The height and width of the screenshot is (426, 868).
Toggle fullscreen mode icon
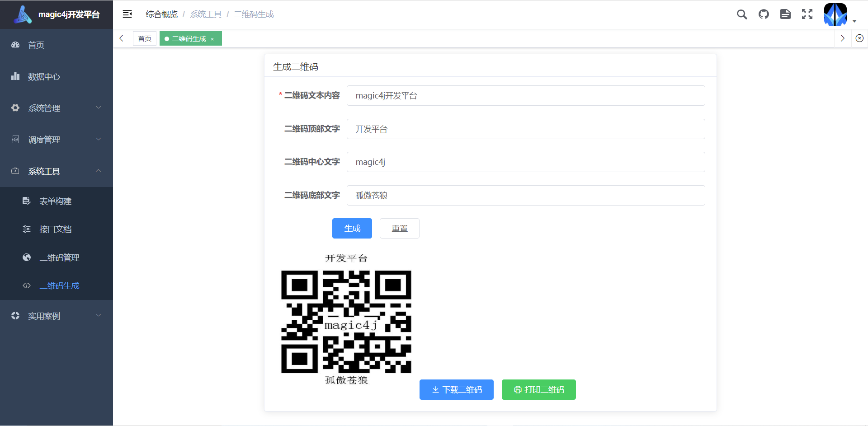pyautogui.click(x=807, y=14)
